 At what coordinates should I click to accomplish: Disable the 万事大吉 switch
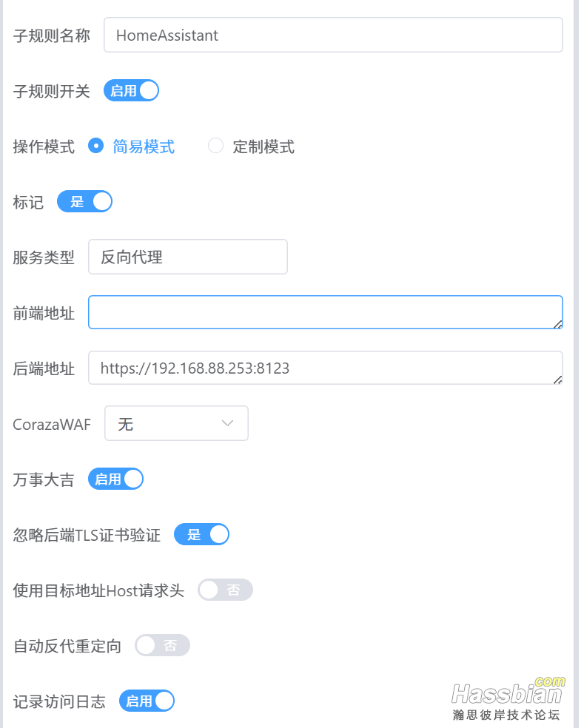coord(115,479)
